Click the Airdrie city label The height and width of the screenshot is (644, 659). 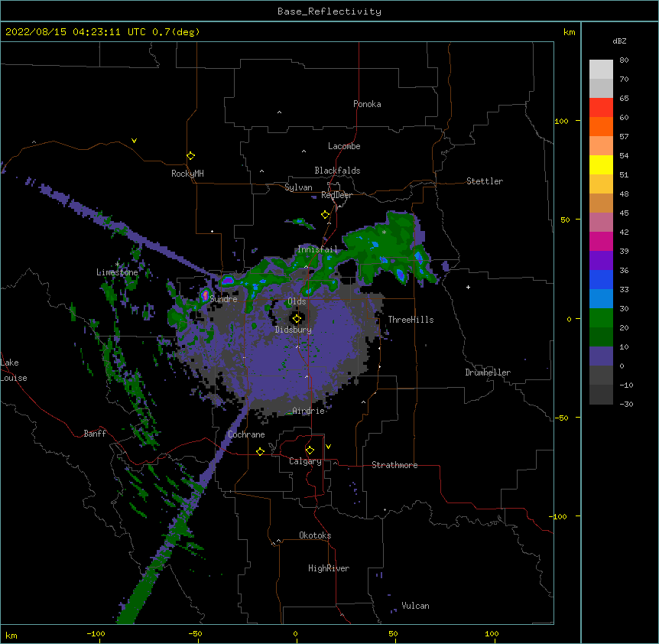pyautogui.click(x=308, y=411)
